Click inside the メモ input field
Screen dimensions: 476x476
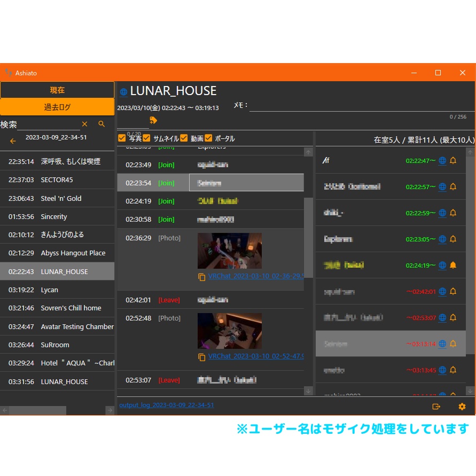click(x=358, y=105)
